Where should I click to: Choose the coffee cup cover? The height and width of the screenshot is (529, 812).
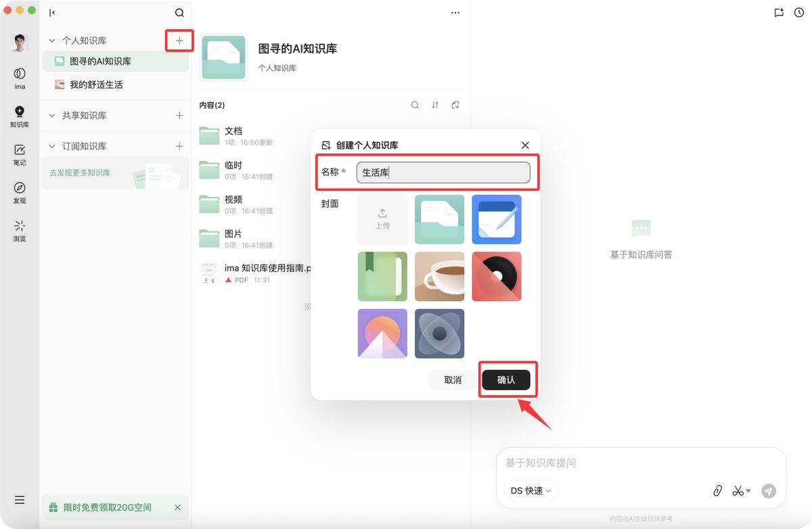440,277
